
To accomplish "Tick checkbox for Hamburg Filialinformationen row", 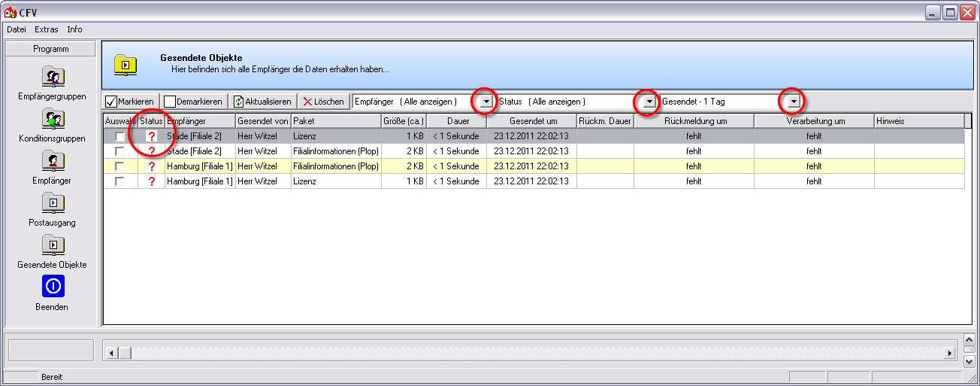I will (119, 166).
